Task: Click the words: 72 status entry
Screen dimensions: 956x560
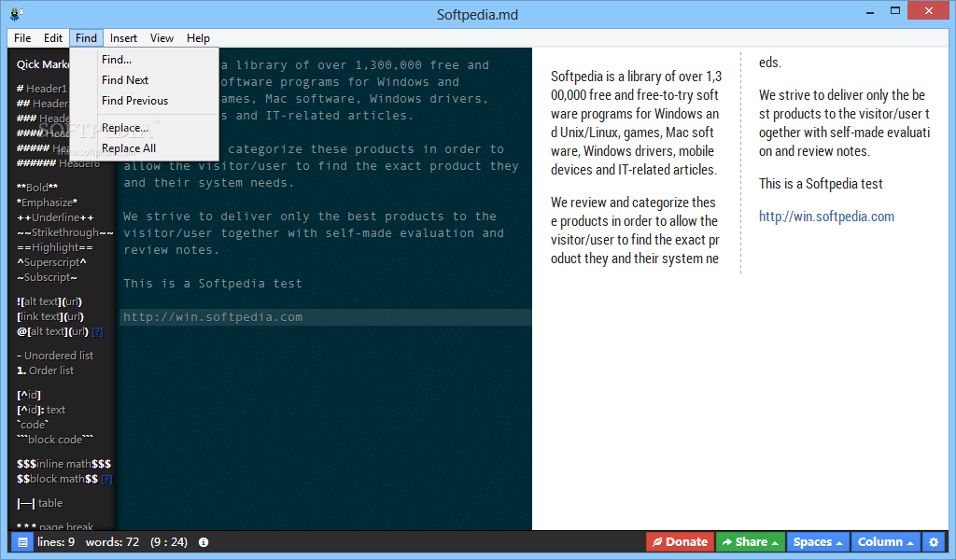Action: (x=112, y=541)
